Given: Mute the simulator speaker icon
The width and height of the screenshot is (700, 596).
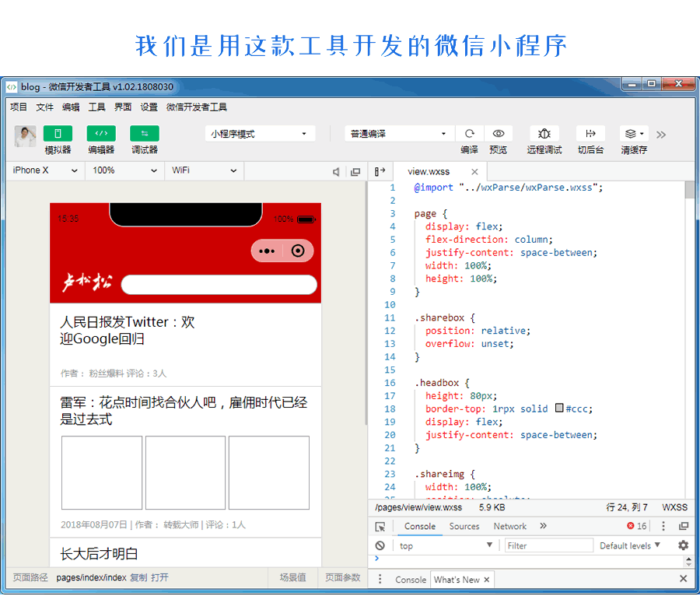Looking at the screenshot, I should pyautogui.click(x=336, y=170).
